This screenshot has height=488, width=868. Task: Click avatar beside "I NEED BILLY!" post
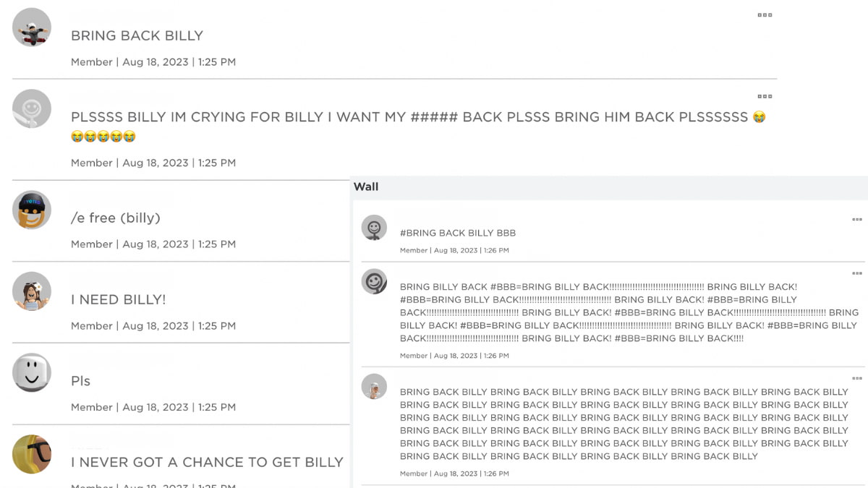point(32,291)
